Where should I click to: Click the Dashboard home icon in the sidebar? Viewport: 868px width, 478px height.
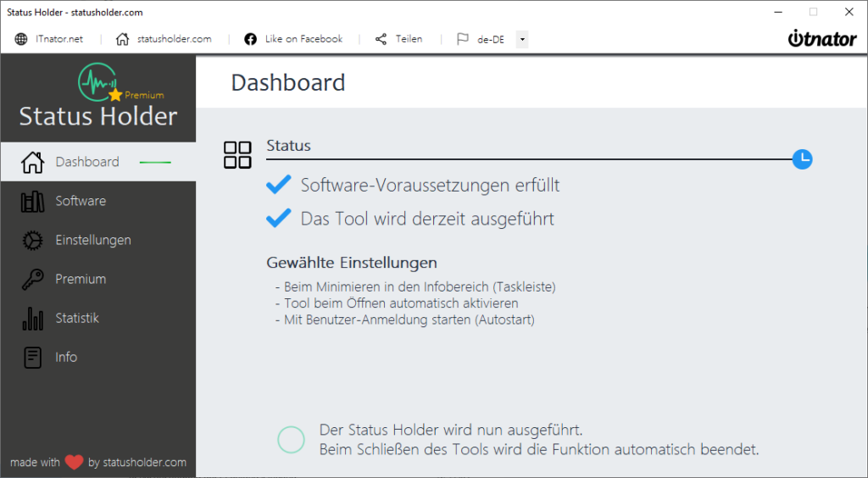pyautogui.click(x=33, y=162)
